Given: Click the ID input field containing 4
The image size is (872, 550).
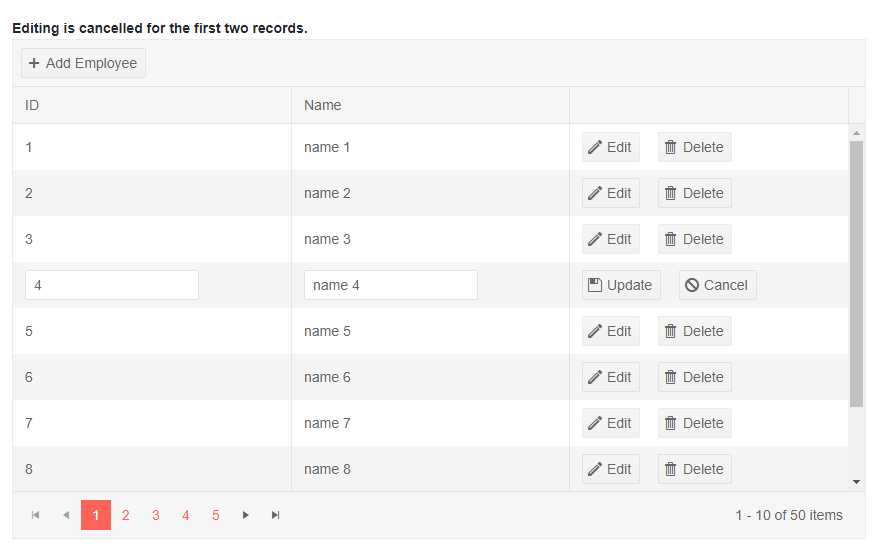Looking at the screenshot, I should coord(112,285).
